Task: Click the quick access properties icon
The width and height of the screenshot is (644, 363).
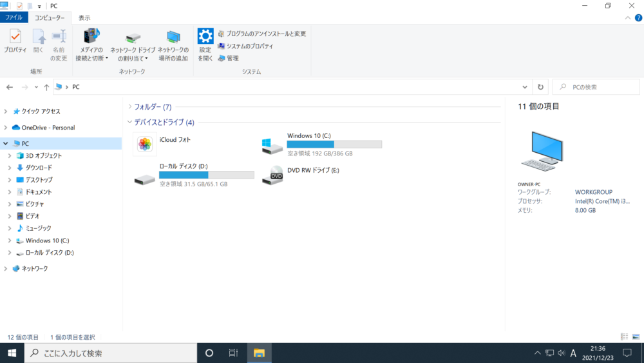Action: 19,6
